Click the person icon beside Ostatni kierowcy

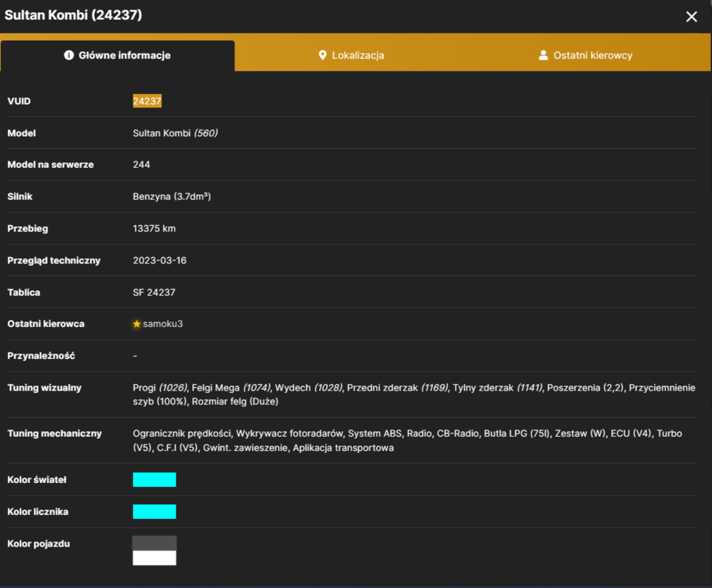[543, 56]
